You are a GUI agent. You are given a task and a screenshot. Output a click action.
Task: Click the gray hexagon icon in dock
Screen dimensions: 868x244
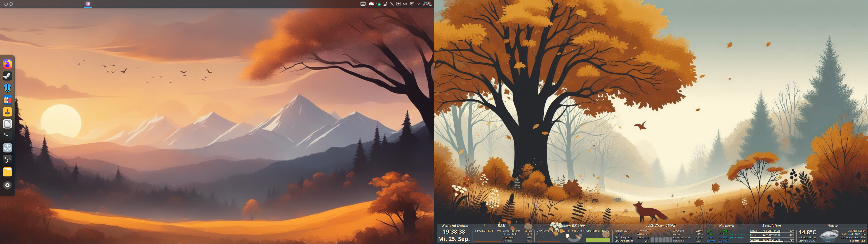(7, 185)
